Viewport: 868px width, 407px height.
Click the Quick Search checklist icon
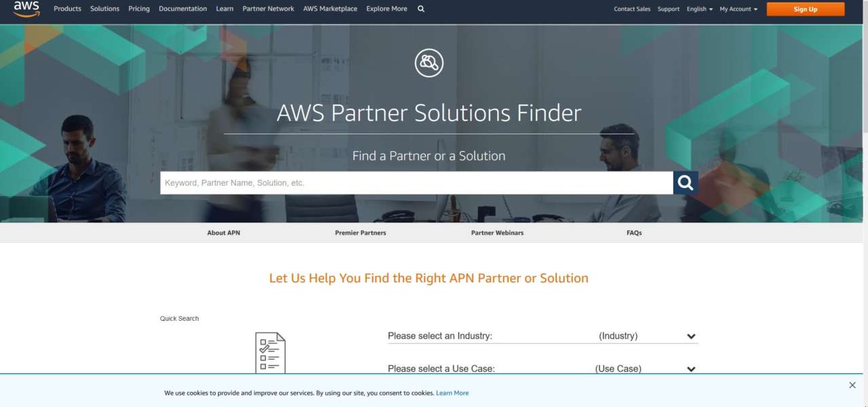270,353
